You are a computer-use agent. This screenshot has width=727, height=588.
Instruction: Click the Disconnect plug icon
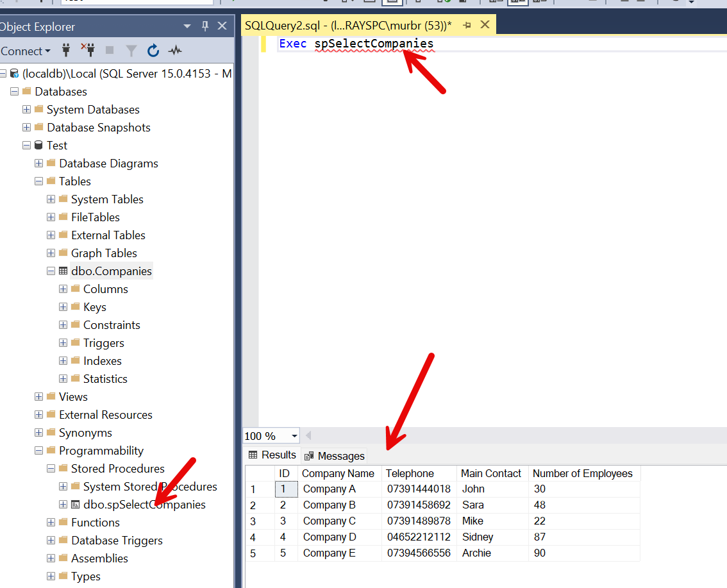88,50
